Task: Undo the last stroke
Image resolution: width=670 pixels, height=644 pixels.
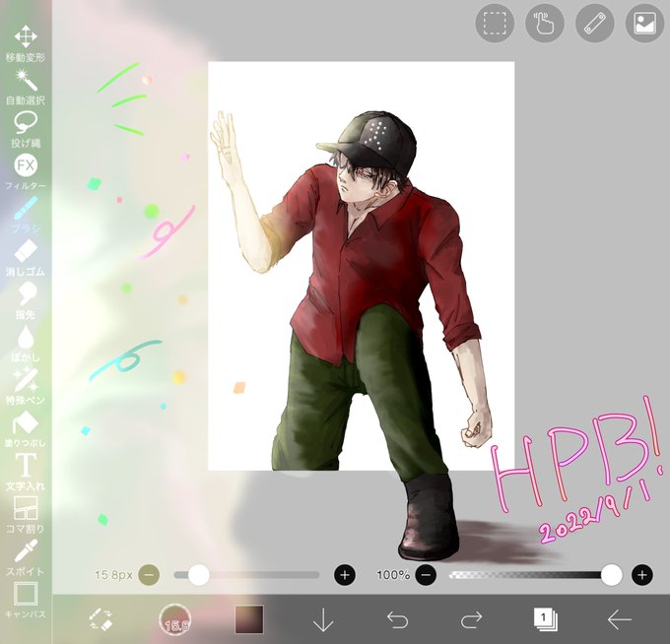Action: [x=397, y=619]
